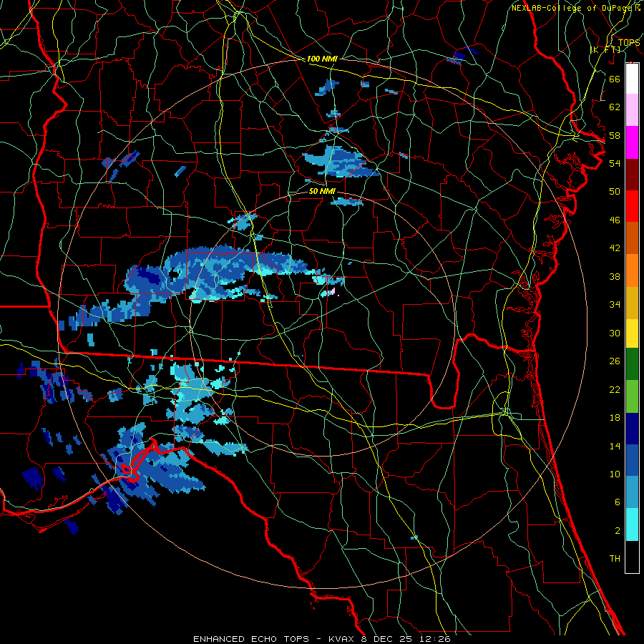Click the '46' legend value
Viewport: 644px width, 644px height.
615,220
